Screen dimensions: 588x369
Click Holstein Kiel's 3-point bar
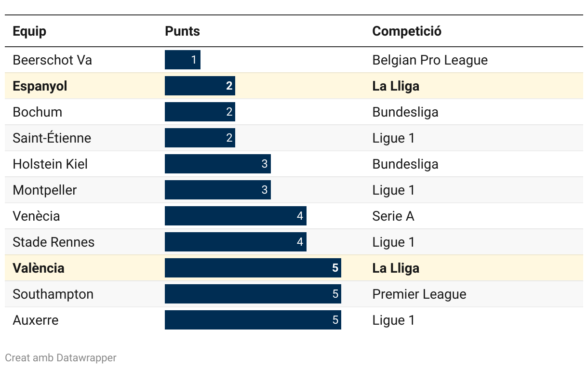(x=217, y=164)
